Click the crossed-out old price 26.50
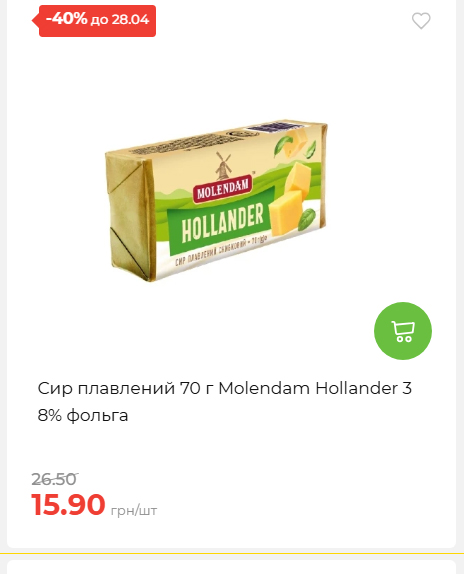 (54, 479)
